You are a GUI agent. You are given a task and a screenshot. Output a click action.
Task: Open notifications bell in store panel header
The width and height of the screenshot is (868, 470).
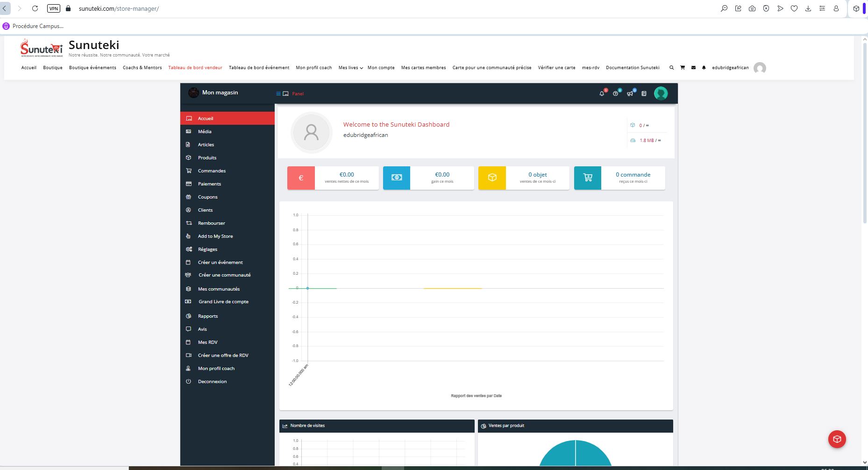[602, 94]
